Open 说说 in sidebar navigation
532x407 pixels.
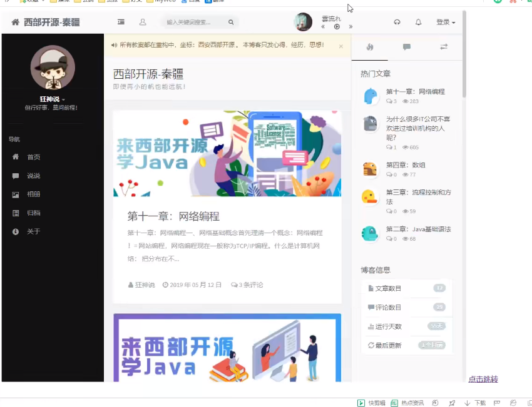tap(34, 176)
